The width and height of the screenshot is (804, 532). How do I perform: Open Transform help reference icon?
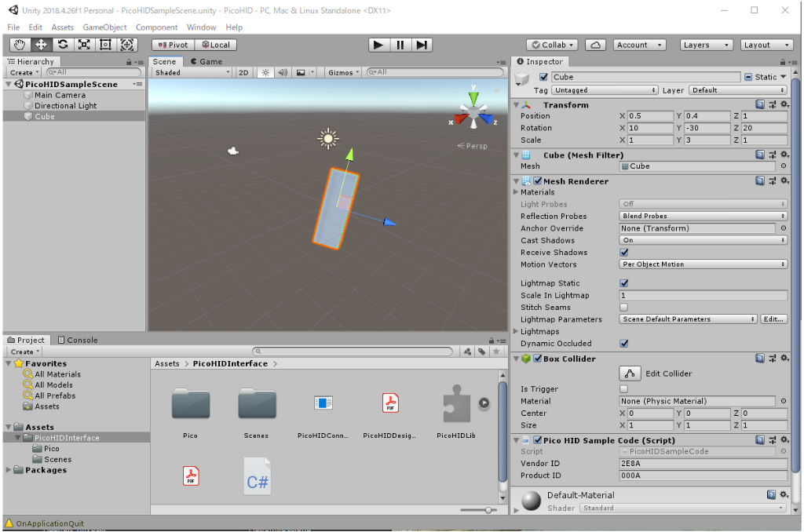(760, 104)
